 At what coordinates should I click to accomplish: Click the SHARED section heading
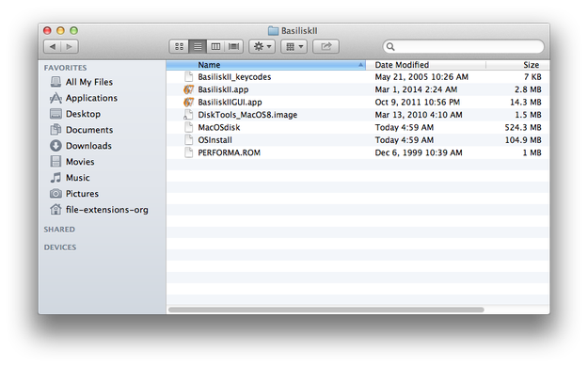tap(59, 230)
